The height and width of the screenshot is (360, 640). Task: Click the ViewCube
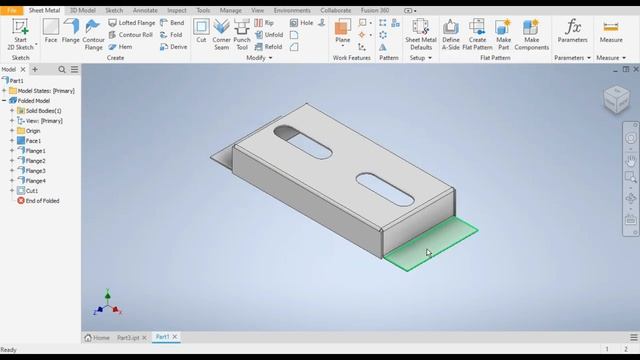coord(617,99)
